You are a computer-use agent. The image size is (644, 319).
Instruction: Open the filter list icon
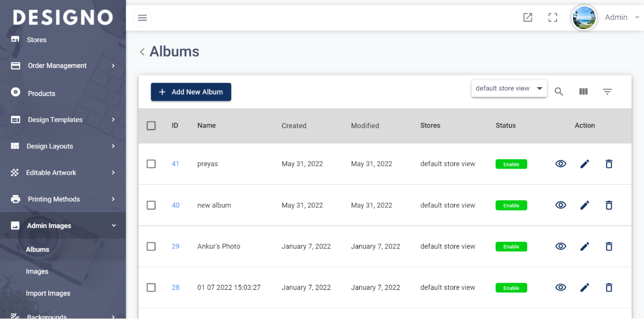pos(607,92)
